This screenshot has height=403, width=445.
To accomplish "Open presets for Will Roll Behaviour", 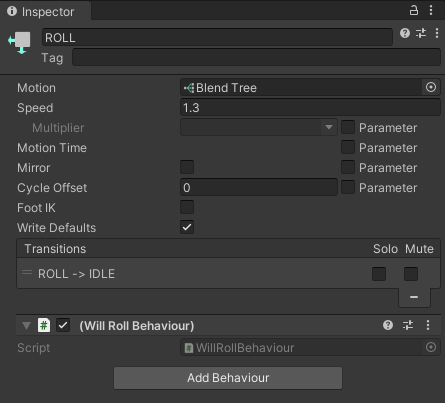I will tap(408, 325).
